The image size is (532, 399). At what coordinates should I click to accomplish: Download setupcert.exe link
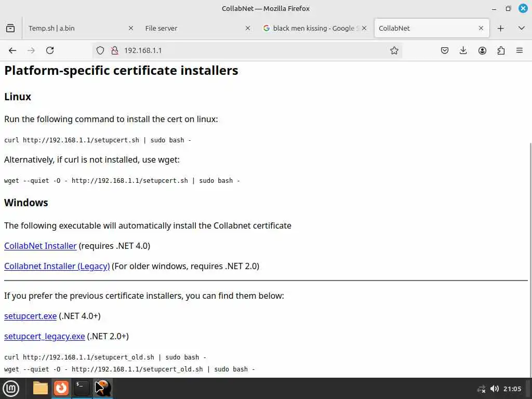pyautogui.click(x=30, y=316)
